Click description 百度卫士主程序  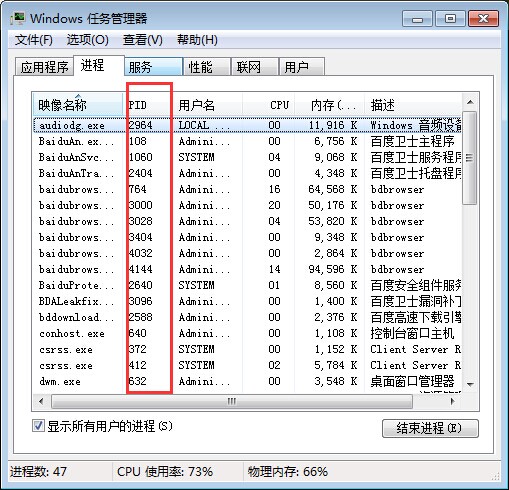[412, 141]
